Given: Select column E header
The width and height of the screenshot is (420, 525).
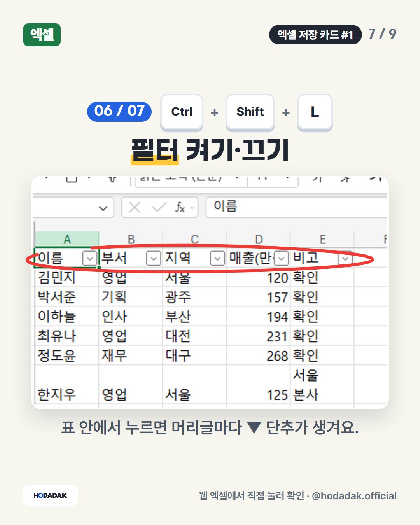Looking at the screenshot, I should [x=322, y=239].
